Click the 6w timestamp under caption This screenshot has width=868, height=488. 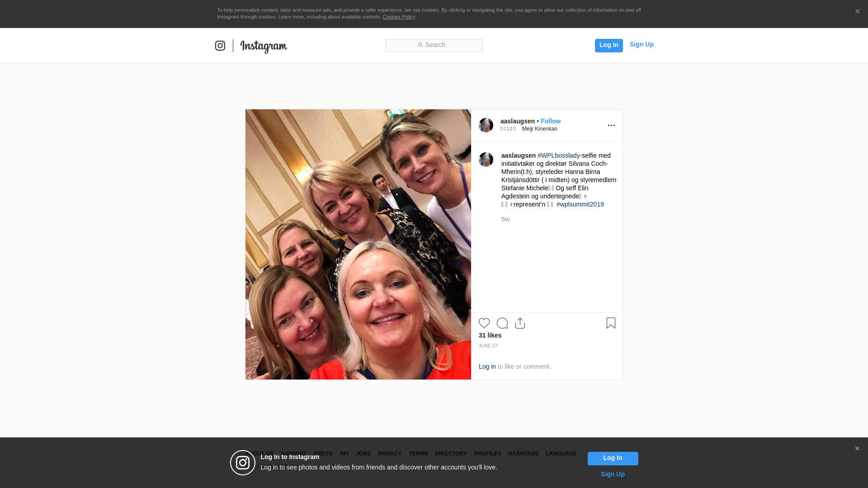tap(505, 219)
